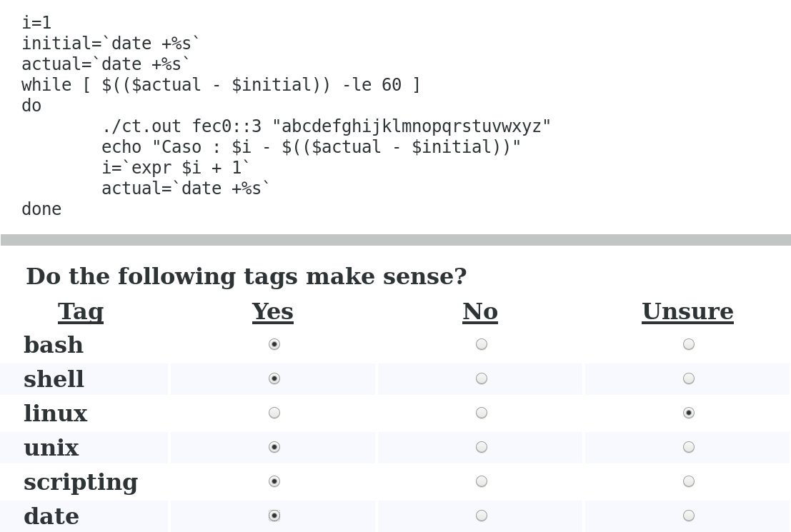Mark the scripting tag as No

coord(482,481)
